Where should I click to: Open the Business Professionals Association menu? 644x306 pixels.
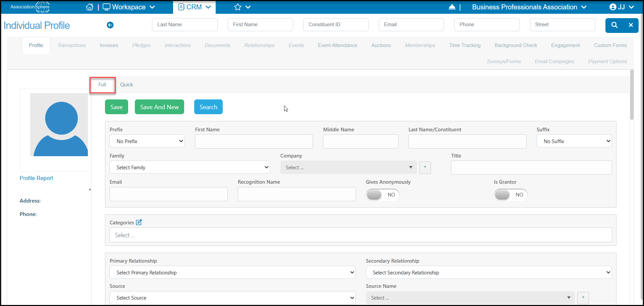click(x=529, y=7)
